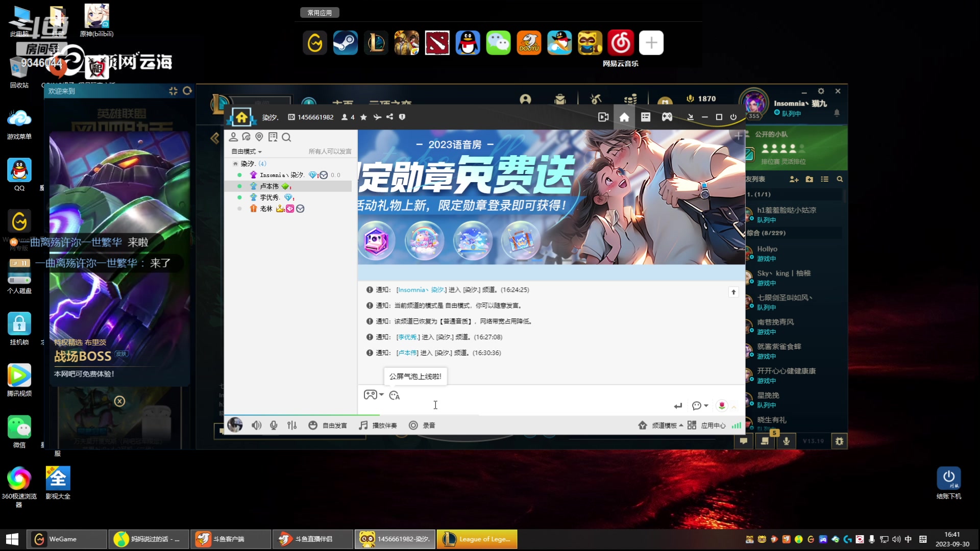Click my avatar in YY bottom bar
The width and height of the screenshot is (980, 551).
point(235,424)
